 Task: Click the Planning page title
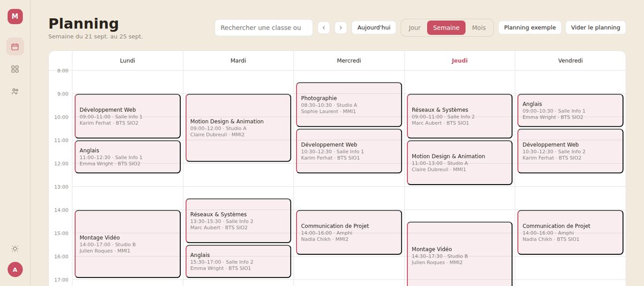coord(84,24)
